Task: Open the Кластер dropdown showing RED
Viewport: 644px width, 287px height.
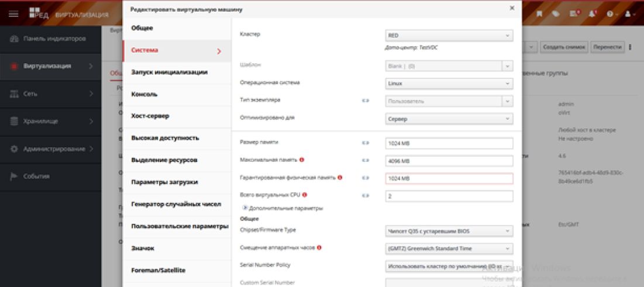Action: (449, 35)
